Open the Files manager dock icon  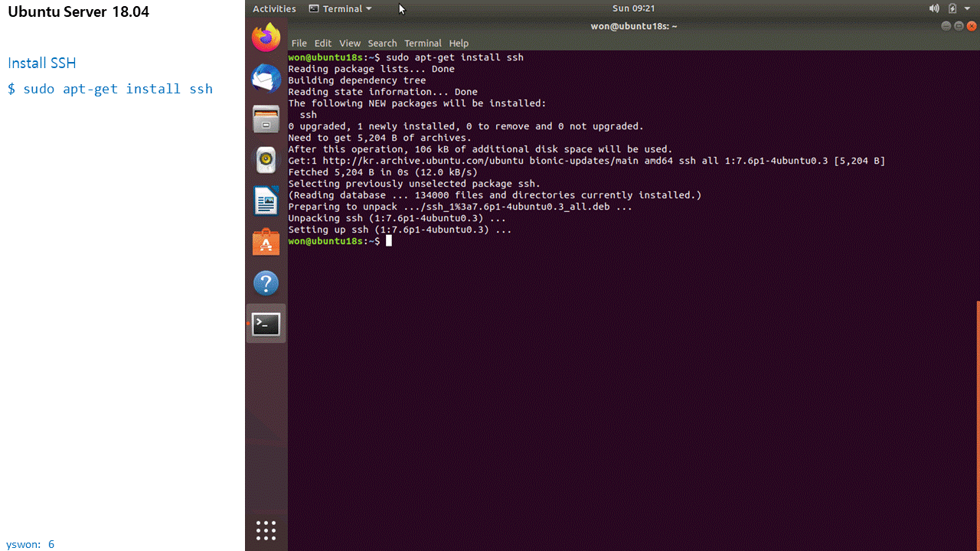266,119
